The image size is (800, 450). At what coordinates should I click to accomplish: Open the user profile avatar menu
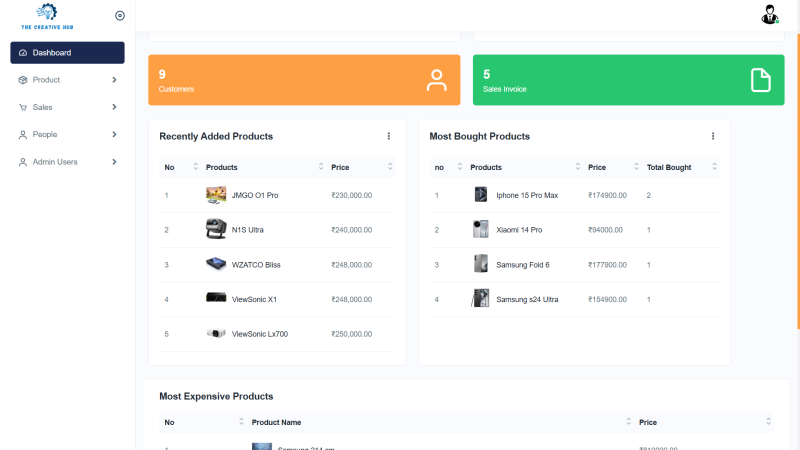770,15
